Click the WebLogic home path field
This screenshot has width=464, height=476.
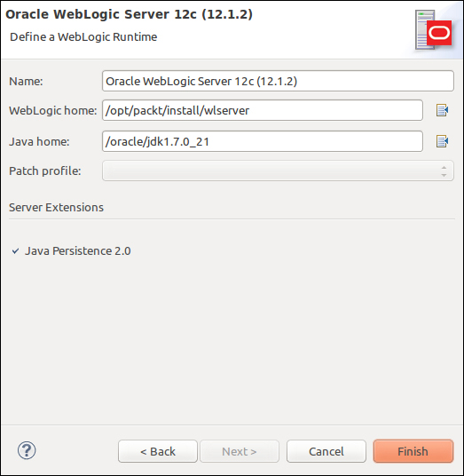pos(263,110)
